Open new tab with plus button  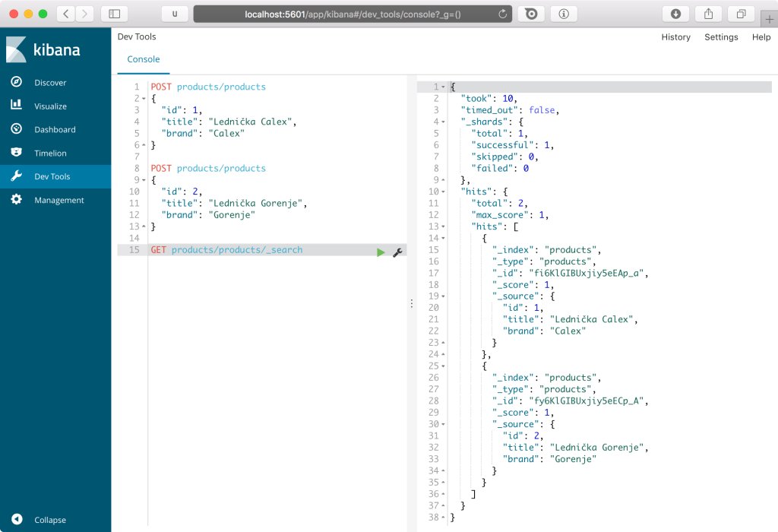pos(769,19)
